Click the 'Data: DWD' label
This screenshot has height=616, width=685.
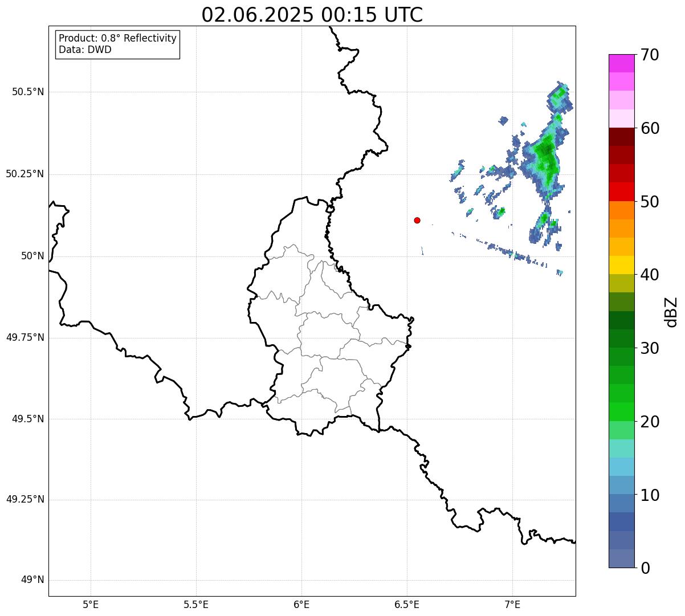(85, 50)
